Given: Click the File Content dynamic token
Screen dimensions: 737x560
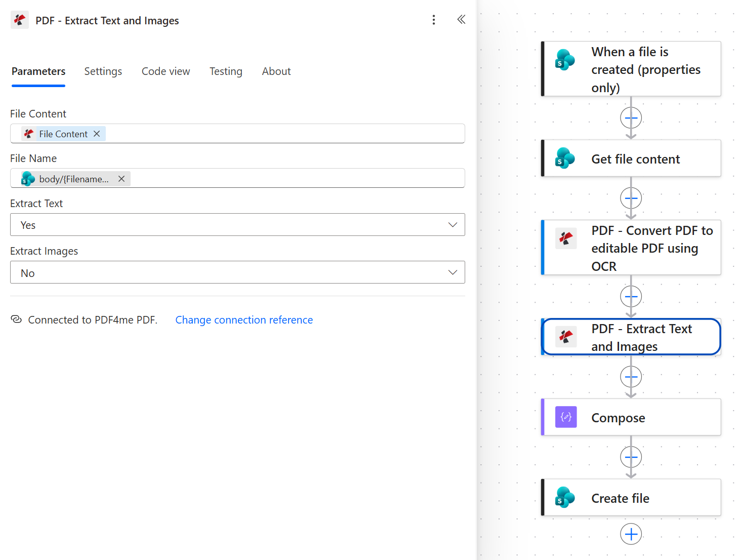Looking at the screenshot, I should 63,134.
